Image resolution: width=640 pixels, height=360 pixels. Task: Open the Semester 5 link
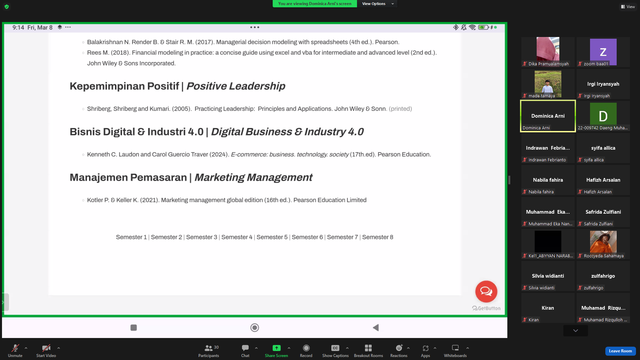272,237
